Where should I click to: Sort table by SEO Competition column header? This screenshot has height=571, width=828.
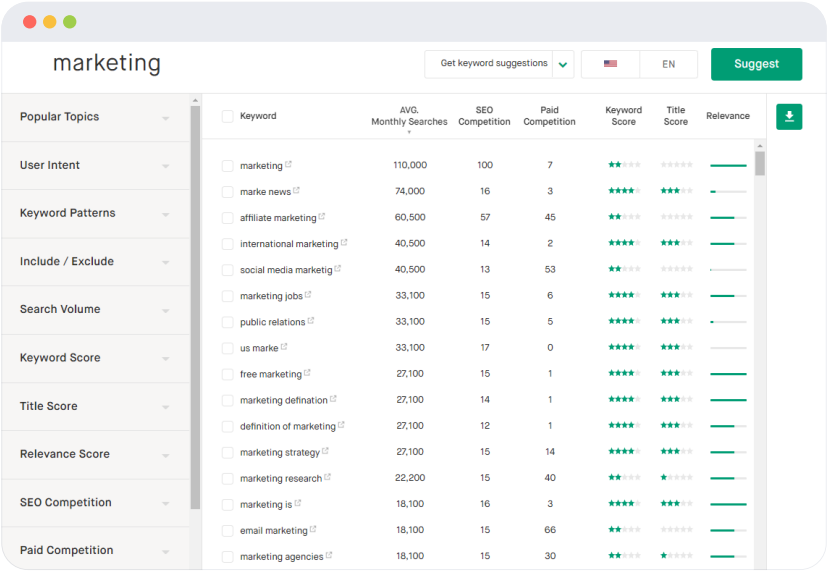coord(484,116)
